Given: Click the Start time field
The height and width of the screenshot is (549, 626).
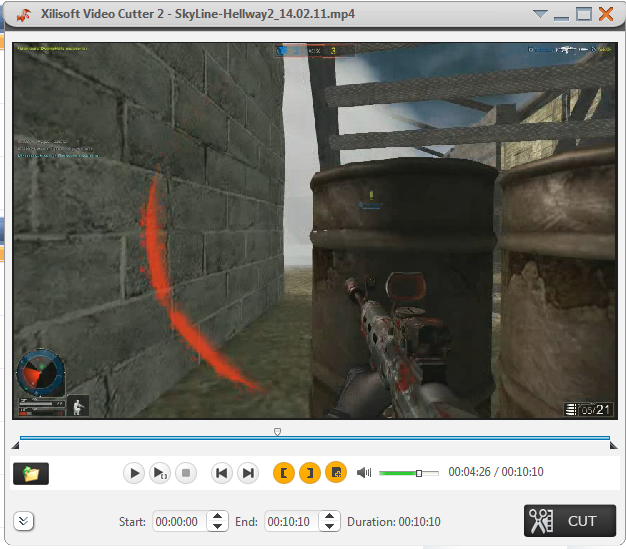Looking at the screenshot, I should click(179, 521).
